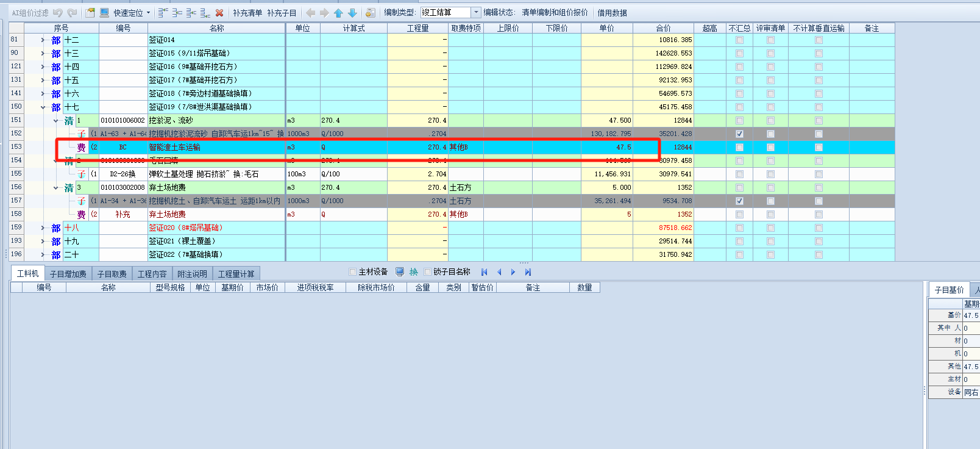Click the 费 icon in row 158
980x449 pixels.
pos(81,215)
